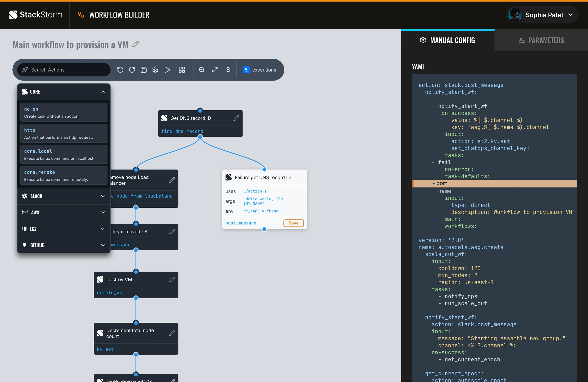Select the no-op action
This screenshot has height=382, width=588.
pos(64,112)
